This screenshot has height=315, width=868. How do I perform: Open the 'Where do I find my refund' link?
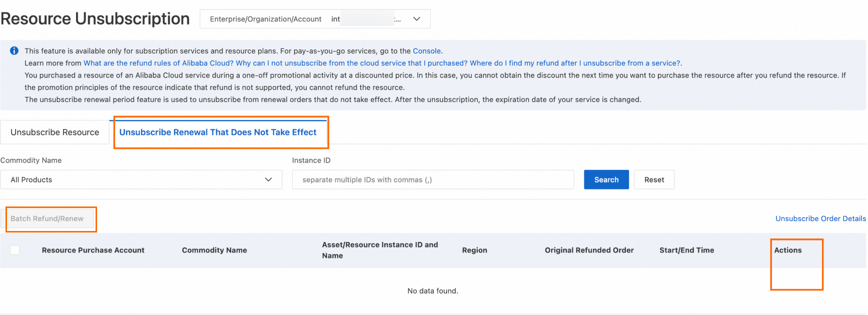[x=574, y=63]
